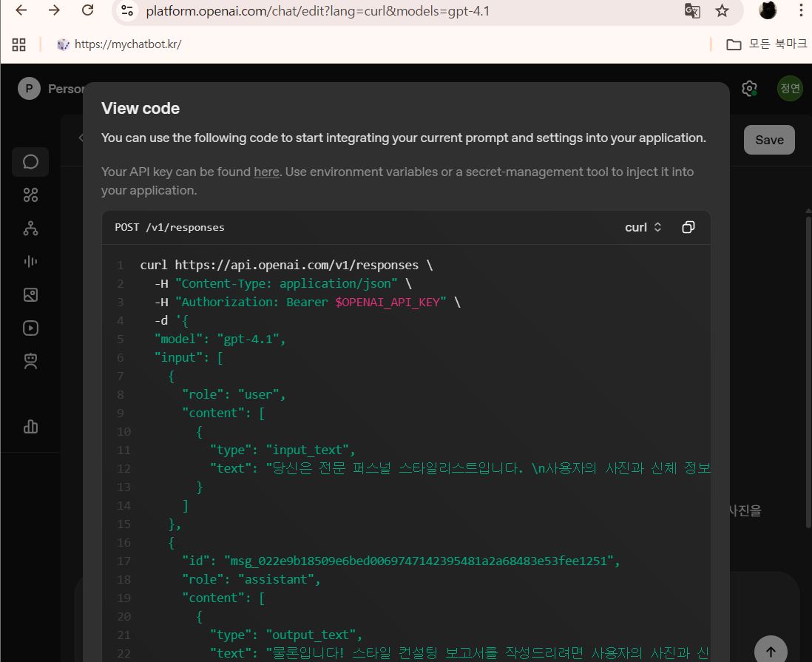
Task: Click the Save button
Action: (769, 140)
